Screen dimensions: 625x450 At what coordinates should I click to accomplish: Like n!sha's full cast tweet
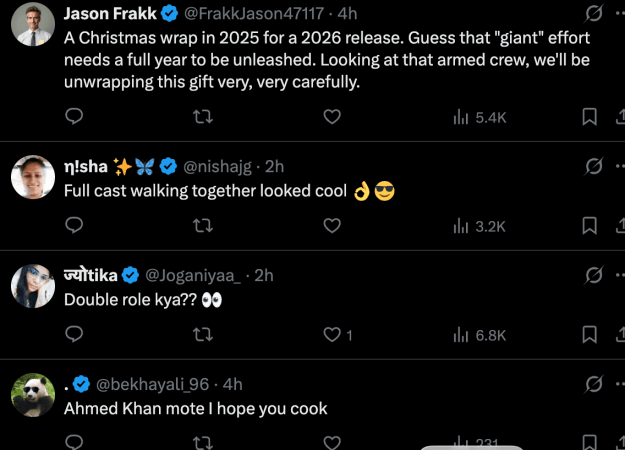(332, 226)
